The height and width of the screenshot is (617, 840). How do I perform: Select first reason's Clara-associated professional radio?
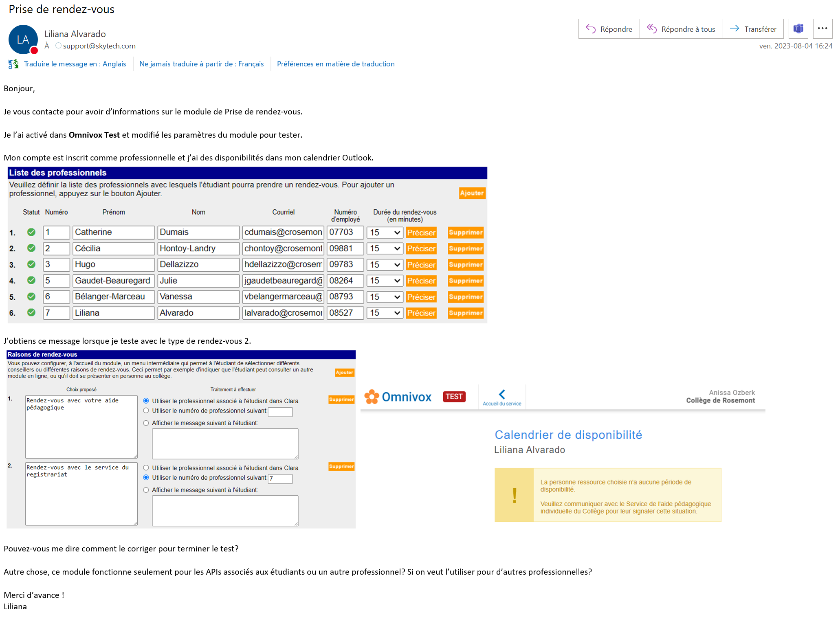(146, 401)
